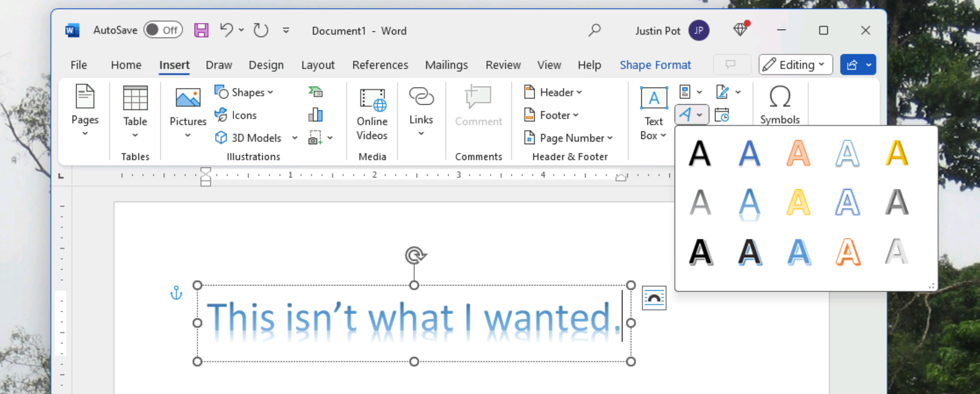Switch to the Shape Format tab

click(655, 65)
